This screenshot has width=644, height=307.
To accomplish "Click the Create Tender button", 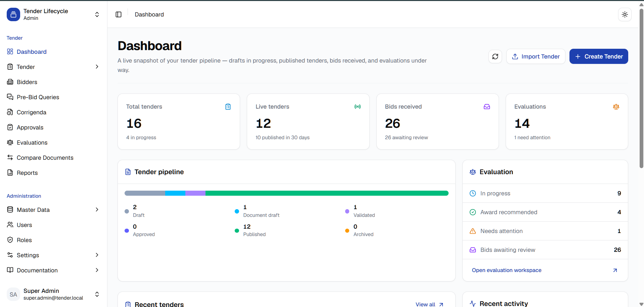I will 599,56.
